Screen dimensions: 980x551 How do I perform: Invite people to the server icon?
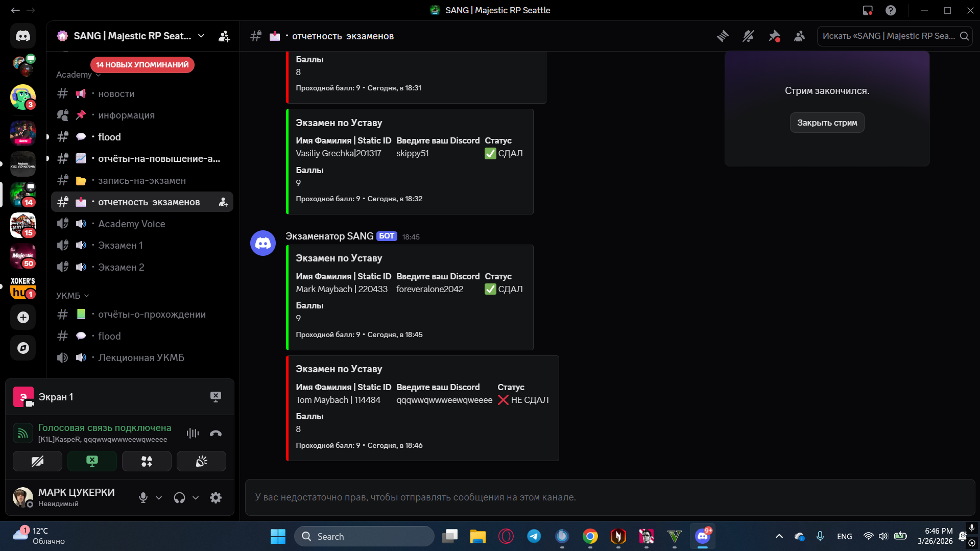[x=224, y=36]
